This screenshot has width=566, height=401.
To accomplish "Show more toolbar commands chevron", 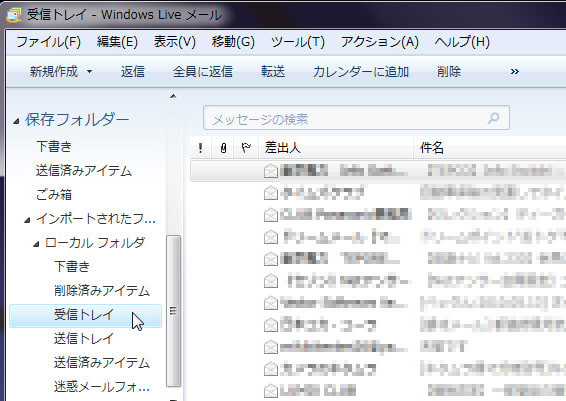I will pyautogui.click(x=515, y=71).
